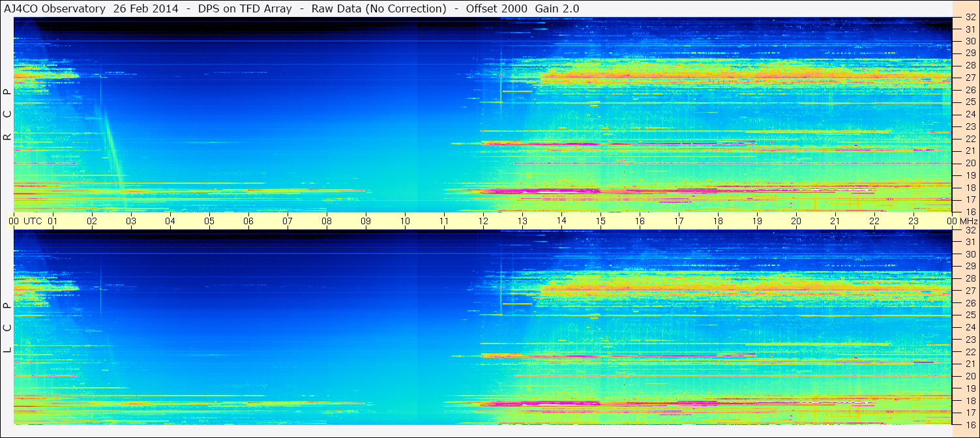Click the 27 MHz tick in RCP panel
The height and width of the screenshot is (438, 980).
tap(970, 78)
